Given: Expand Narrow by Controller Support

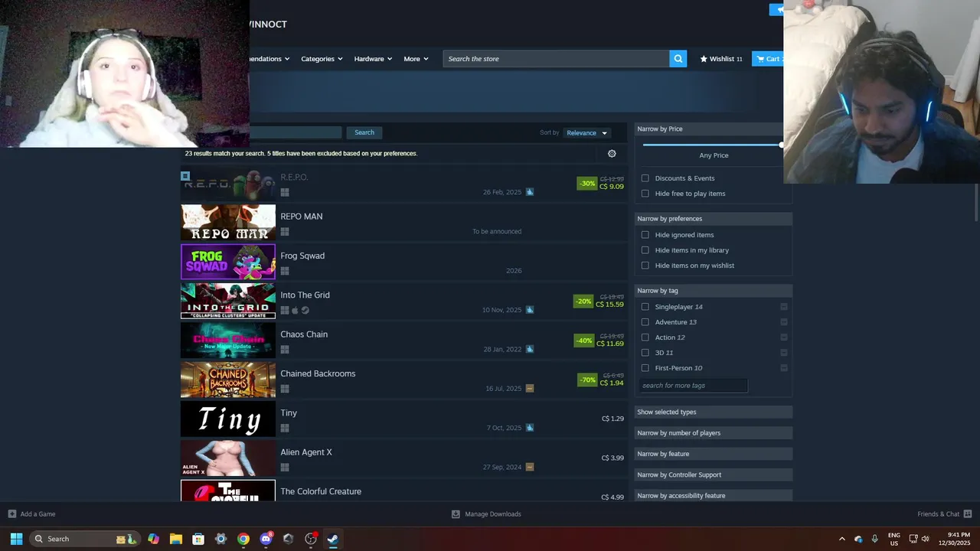Looking at the screenshot, I should [713, 474].
